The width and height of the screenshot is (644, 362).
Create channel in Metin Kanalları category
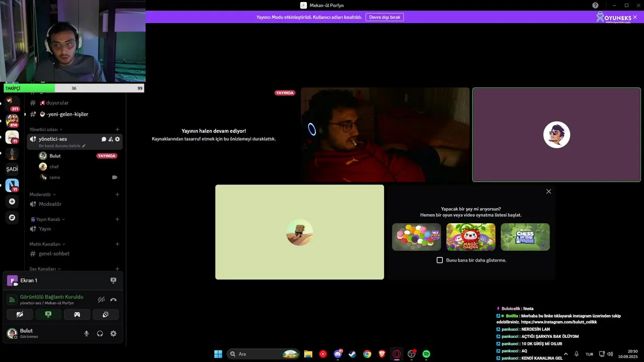point(117,244)
